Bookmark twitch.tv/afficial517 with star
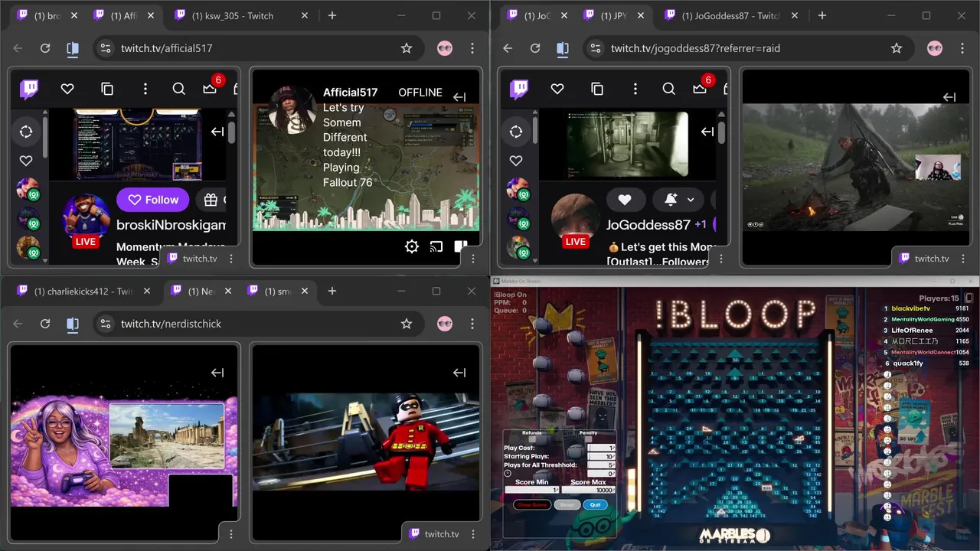 coord(407,48)
